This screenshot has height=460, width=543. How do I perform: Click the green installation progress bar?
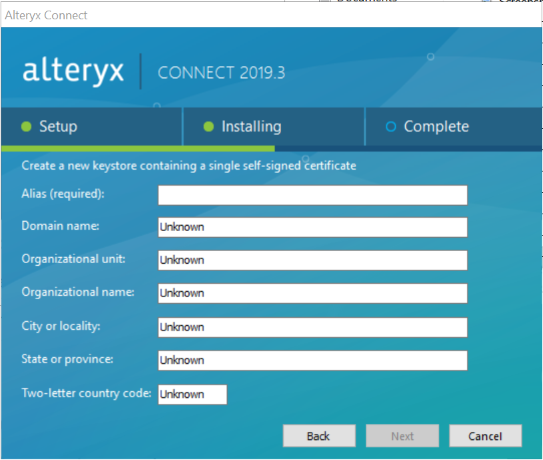(138, 149)
